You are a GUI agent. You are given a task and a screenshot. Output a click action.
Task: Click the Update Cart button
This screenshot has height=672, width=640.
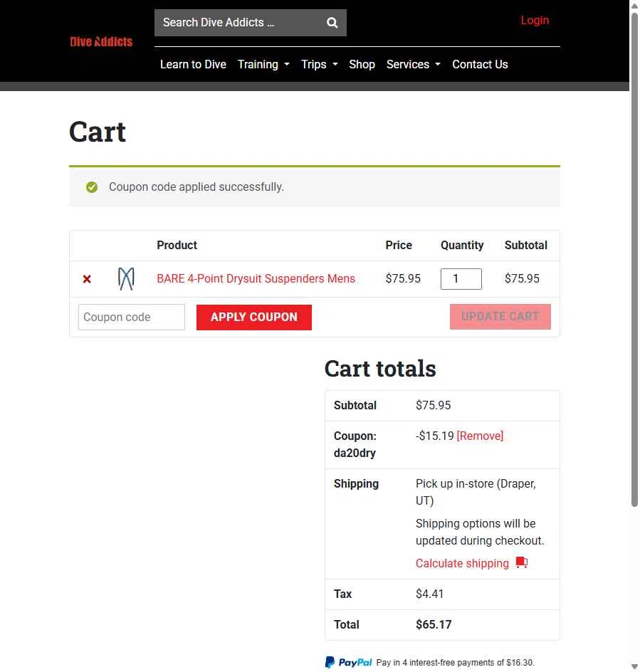click(x=500, y=317)
